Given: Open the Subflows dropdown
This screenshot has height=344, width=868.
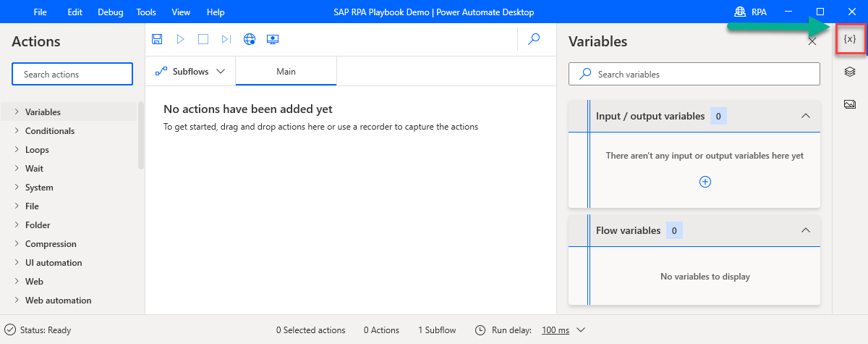Looking at the screenshot, I should (x=190, y=71).
